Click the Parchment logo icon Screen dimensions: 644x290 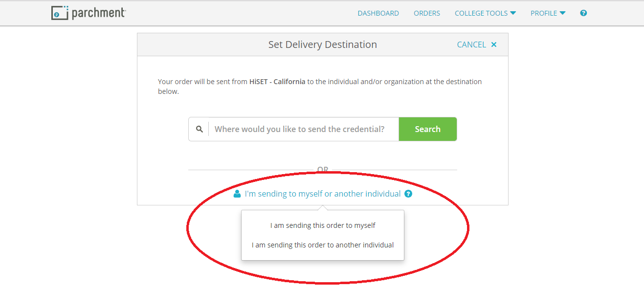point(59,13)
